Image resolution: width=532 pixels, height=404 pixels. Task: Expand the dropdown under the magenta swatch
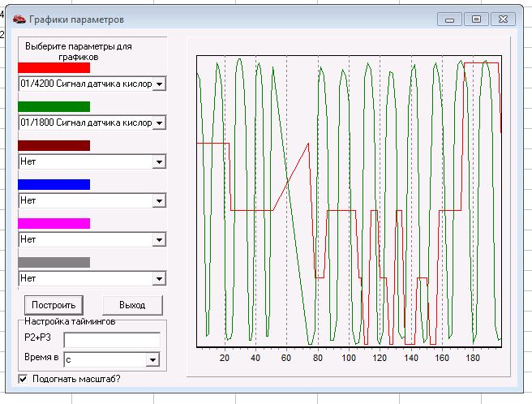point(159,239)
